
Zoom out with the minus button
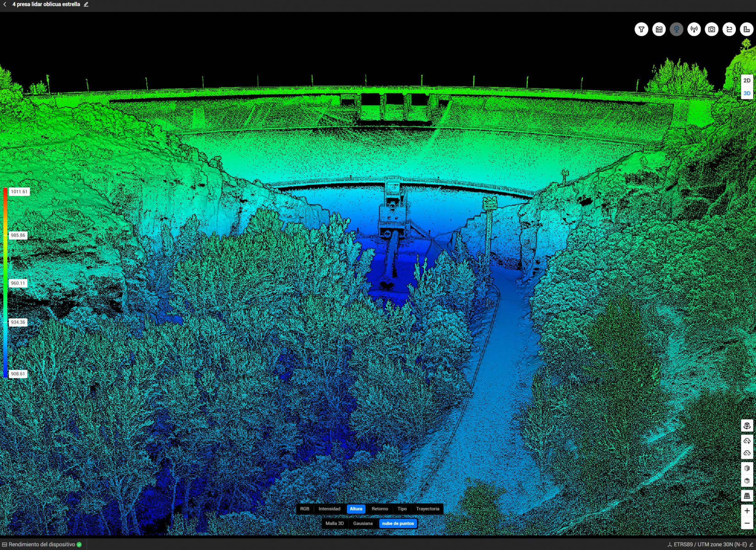[x=747, y=523]
